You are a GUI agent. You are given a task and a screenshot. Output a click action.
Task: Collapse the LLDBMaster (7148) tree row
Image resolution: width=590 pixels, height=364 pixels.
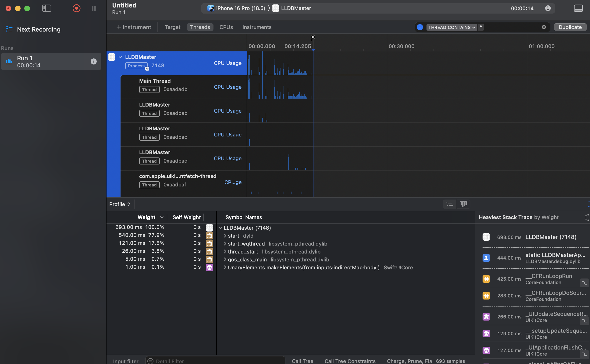[x=220, y=228]
